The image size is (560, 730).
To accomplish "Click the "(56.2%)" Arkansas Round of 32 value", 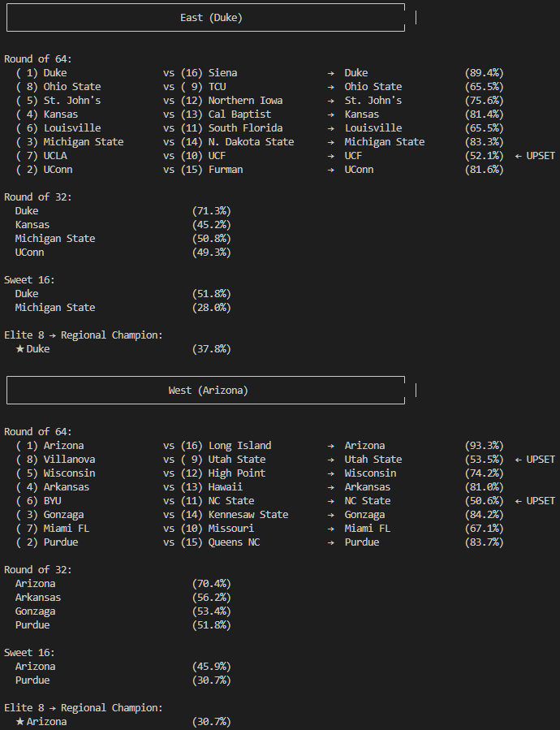I will pos(211,598).
